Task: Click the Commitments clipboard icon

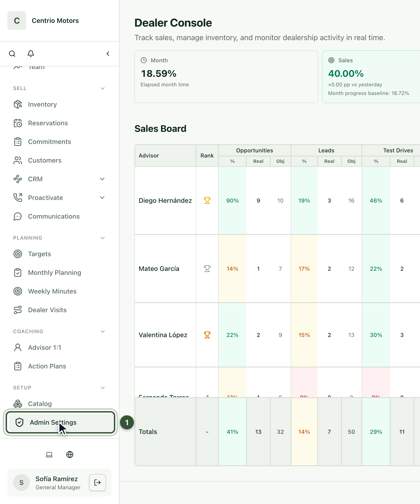Action: click(18, 142)
